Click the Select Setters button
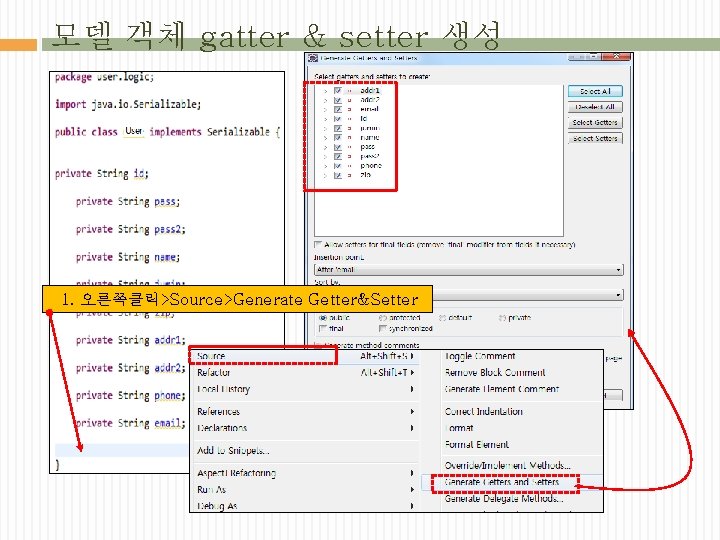 595,138
